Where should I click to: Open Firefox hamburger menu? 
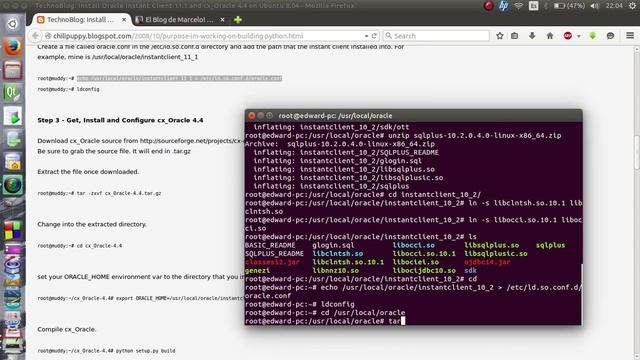pyautogui.click(x=630, y=36)
